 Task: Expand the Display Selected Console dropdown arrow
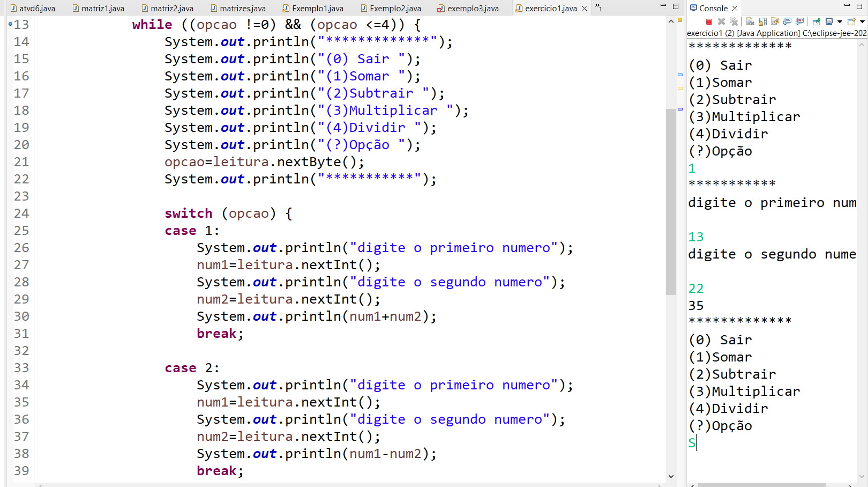click(840, 21)
